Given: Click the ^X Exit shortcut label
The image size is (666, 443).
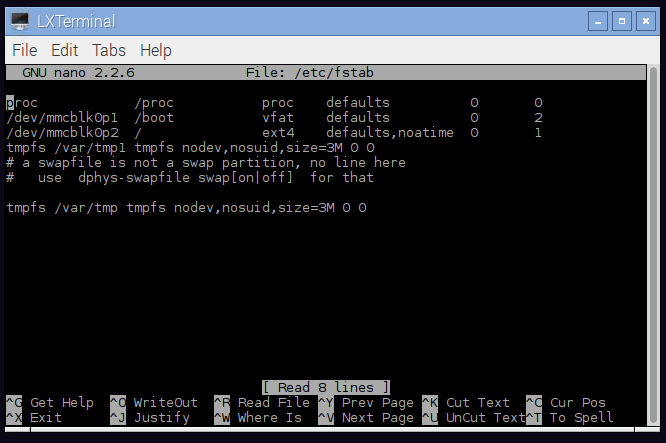Looking at the screenshot, I should tap(34, 417).
